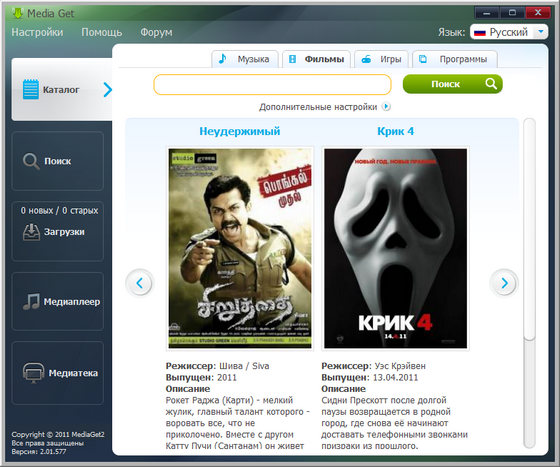This screenshot has height=467, width=560.
Task: Click director text 'Уэс Крэйвен'
Action: point(400,366)
